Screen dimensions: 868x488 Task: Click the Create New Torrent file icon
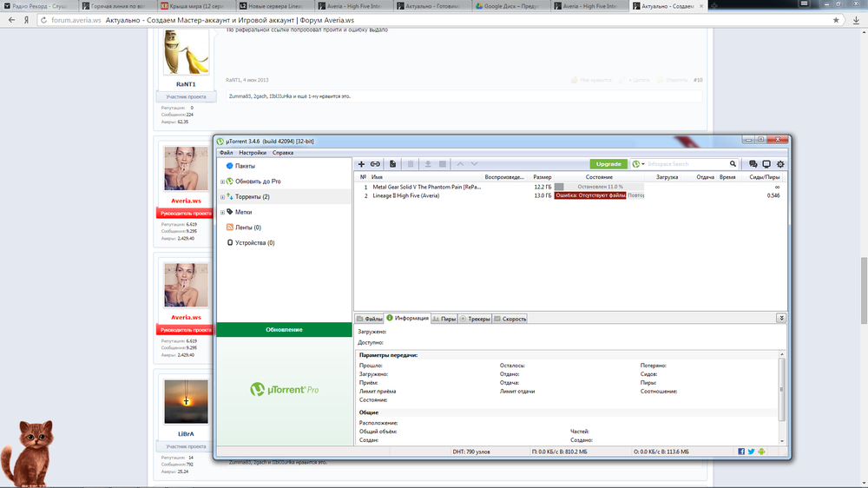[392, 164]
